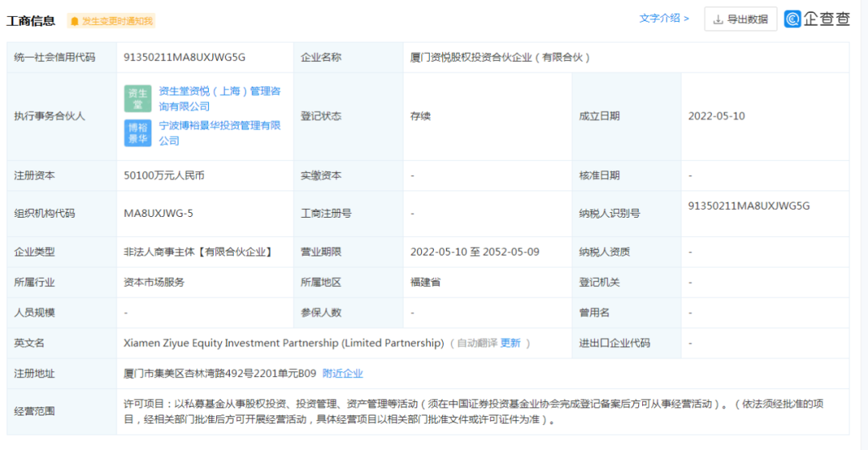Click the 工商信息 section heading
This screenshot has width=868, height=450.
pyautogui.click(x=31, y=21)
